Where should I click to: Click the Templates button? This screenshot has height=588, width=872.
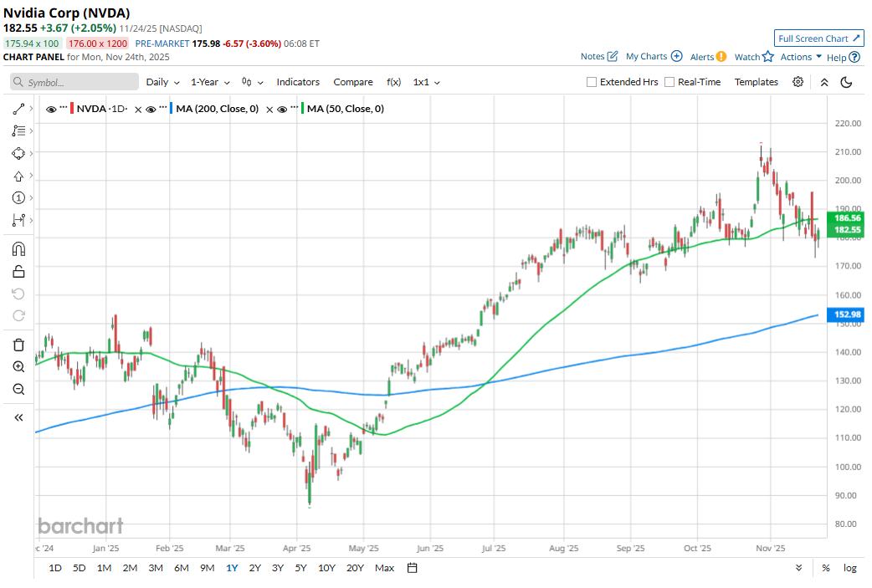756,82
